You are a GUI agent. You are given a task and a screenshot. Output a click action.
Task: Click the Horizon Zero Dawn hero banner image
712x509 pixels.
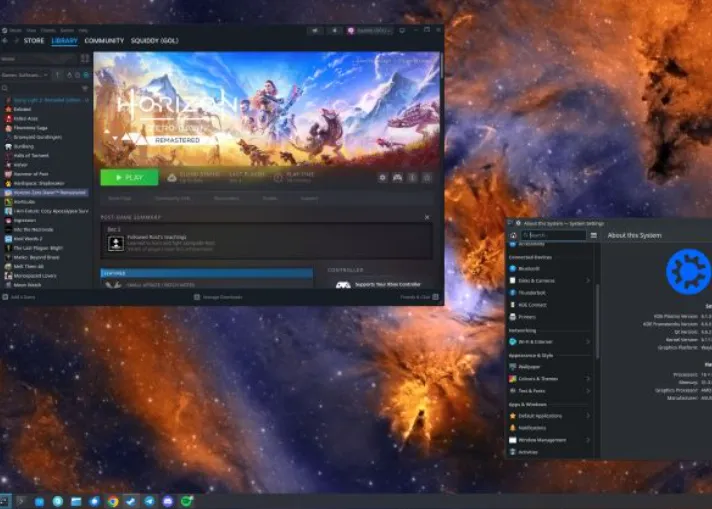(266, 110)
